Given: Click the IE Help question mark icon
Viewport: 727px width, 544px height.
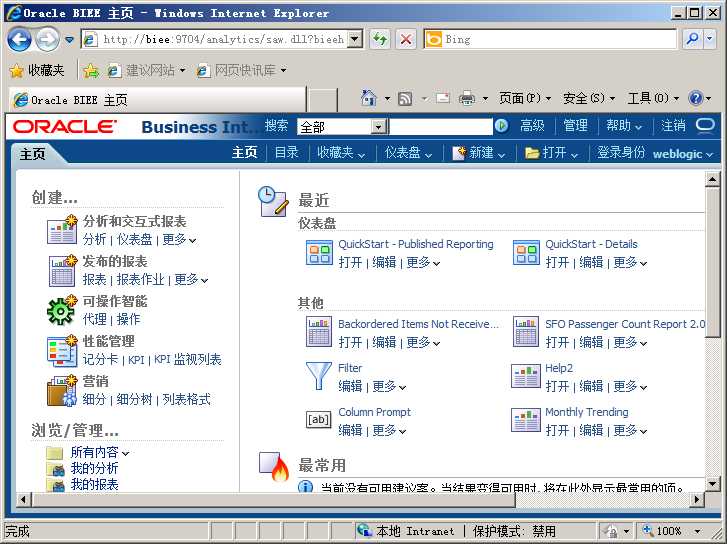Looking at the screenshot, I should coord(695,98).
